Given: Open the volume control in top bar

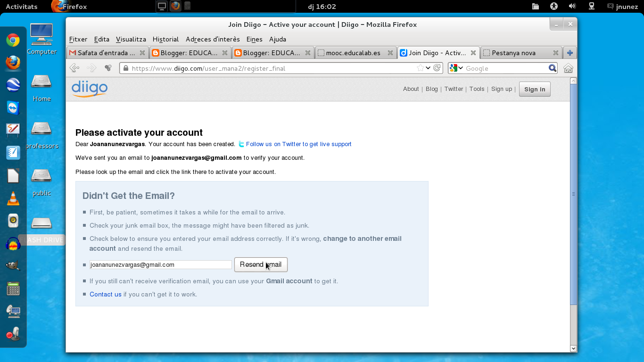Looking at the screenshot, I should (x=572, y=6).
